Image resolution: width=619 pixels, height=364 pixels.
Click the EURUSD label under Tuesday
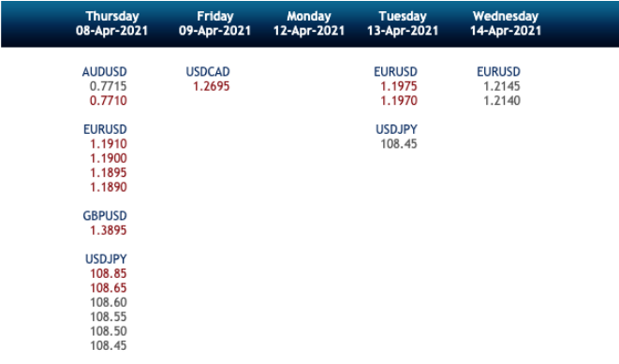[x=395, y=72]
